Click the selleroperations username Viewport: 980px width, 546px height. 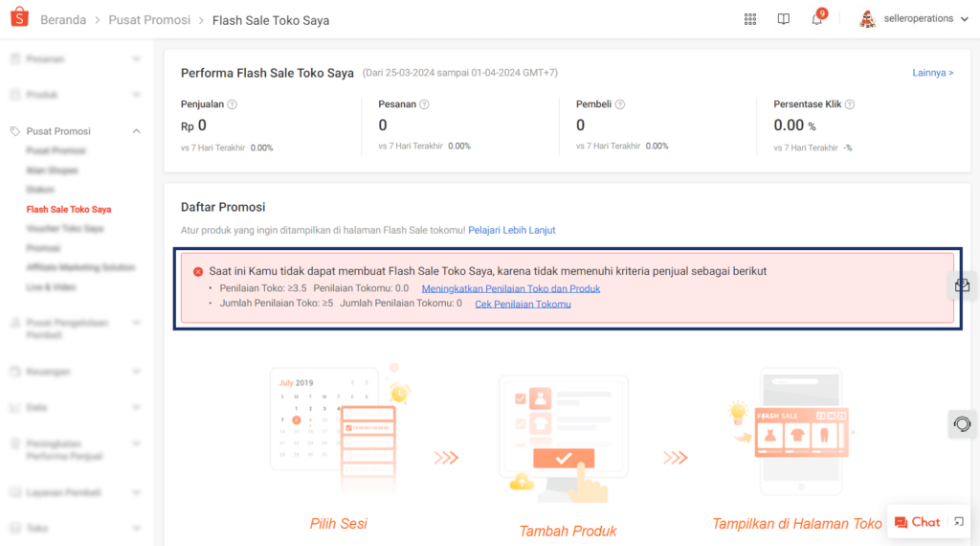918,19
